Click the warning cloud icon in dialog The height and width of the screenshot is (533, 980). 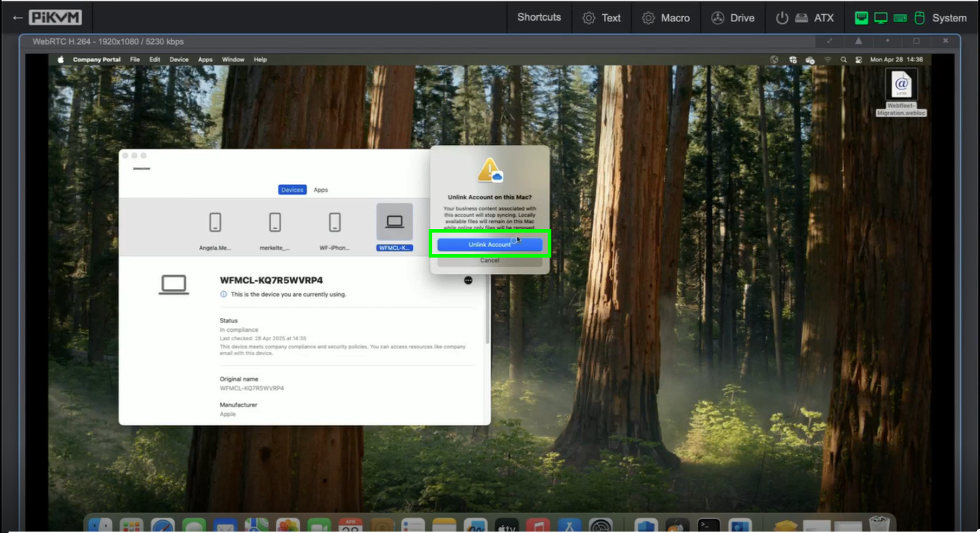490,171
